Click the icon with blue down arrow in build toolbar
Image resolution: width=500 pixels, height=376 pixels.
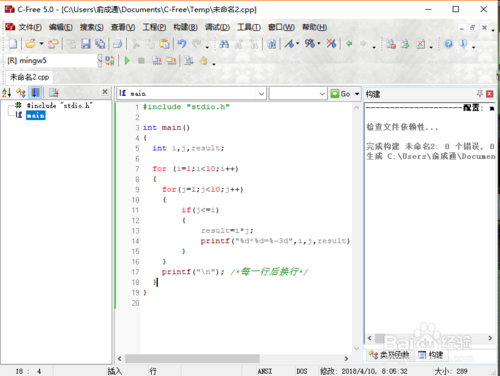189,61
